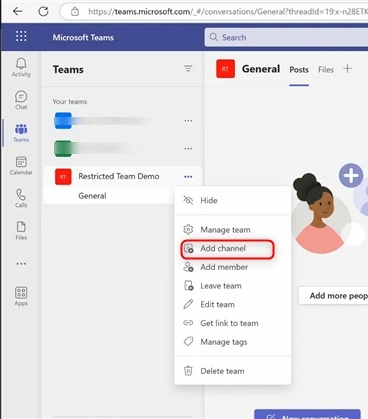Click the New conversation button

[307, 414]
